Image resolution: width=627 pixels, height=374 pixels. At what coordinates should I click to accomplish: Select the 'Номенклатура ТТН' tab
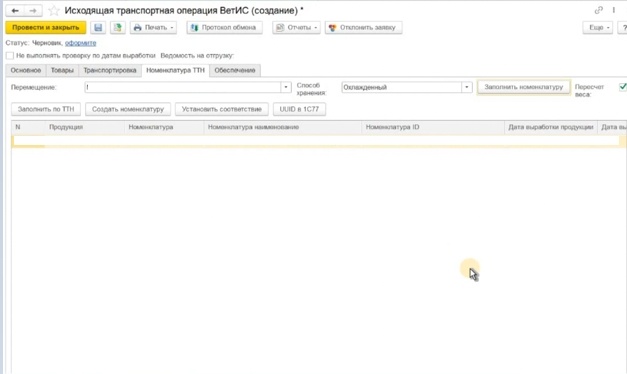tap(176, 70)
